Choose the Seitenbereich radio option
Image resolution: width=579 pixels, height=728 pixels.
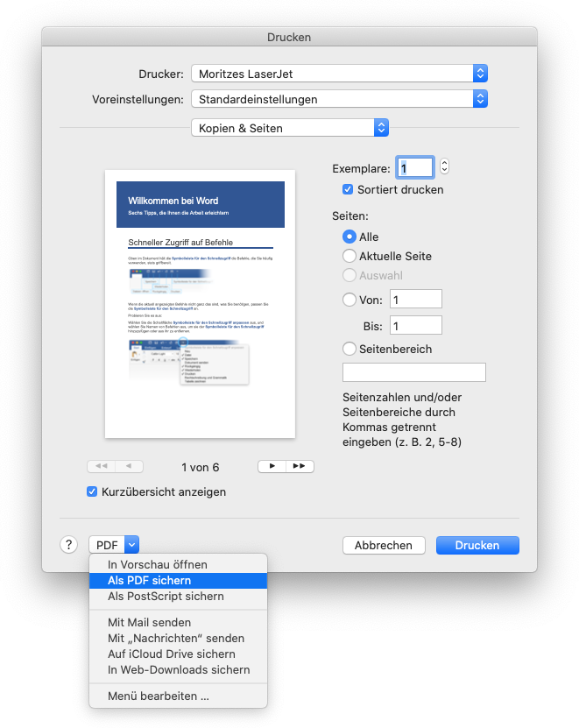coord(350,349)
